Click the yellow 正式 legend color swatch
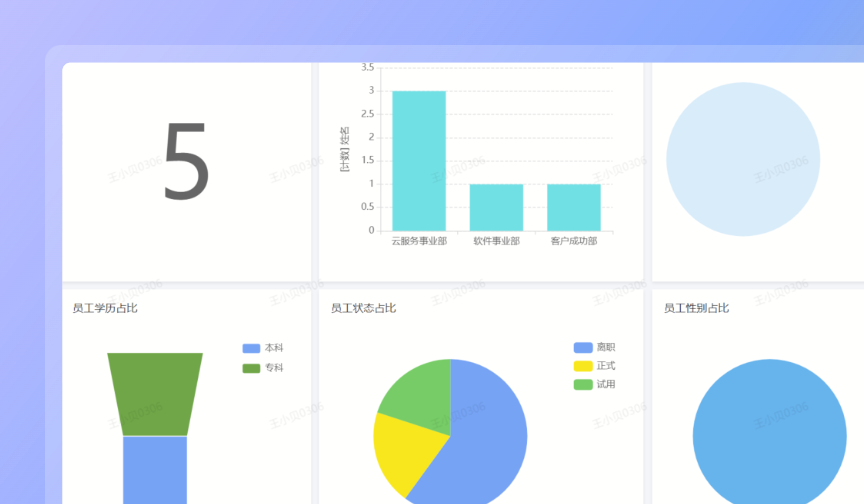864x504 pixels. click(x=583, y=366)
